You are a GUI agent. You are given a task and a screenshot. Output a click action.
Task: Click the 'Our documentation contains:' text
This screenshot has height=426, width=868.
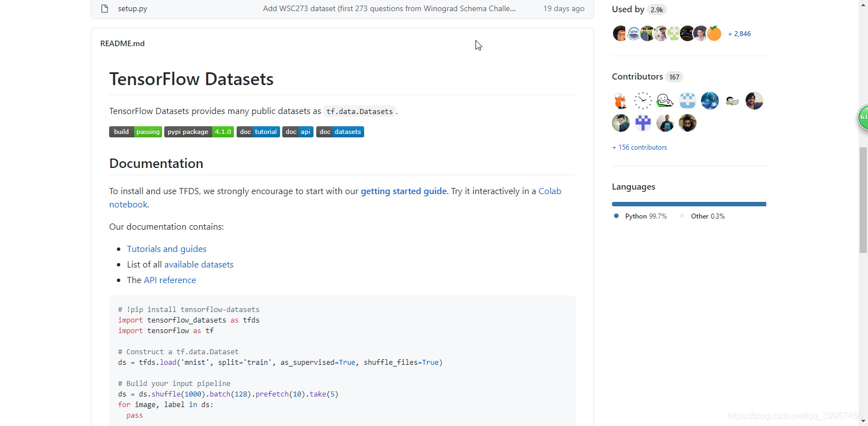[x=166, y=227]
